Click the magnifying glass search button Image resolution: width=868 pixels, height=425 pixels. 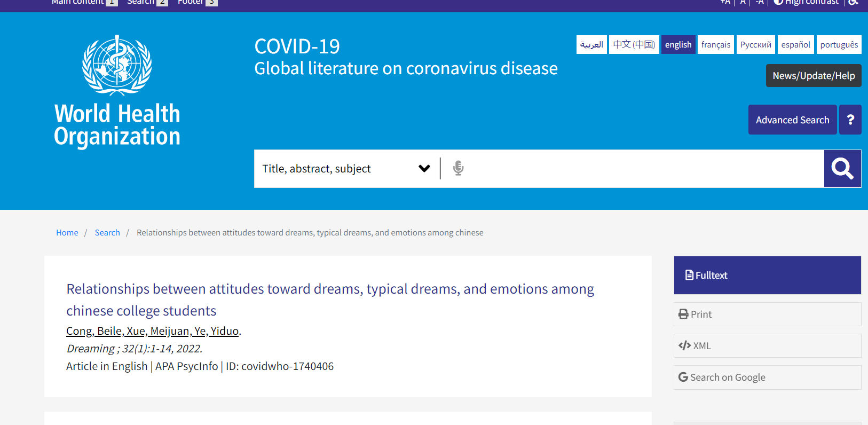click(842, 169)
